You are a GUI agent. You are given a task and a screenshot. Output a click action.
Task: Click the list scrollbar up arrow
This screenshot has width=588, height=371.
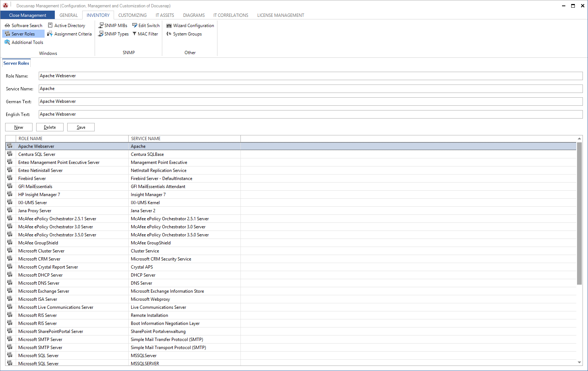click(579, 138)
